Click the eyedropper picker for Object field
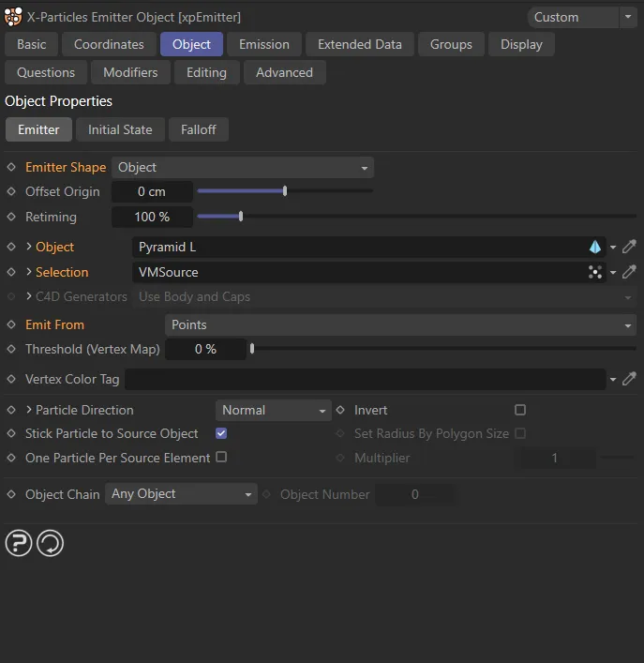This screenshot has width=644, height=663. (629, 247)
